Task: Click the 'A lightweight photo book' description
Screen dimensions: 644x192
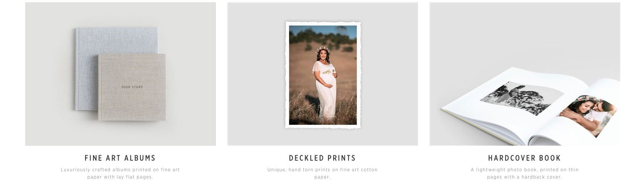Action: pyautogui.click(x=525, y=173)
